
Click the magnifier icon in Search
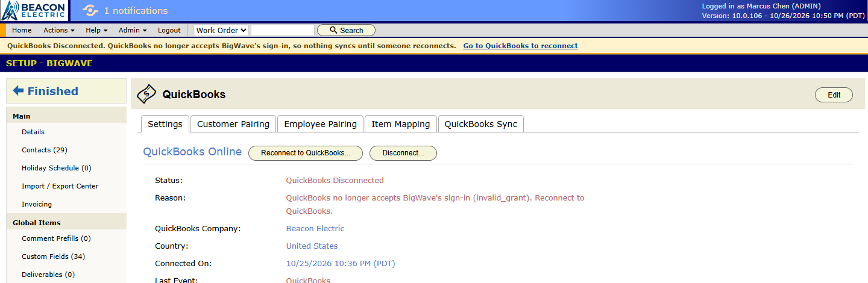click(x=333, y=30)
